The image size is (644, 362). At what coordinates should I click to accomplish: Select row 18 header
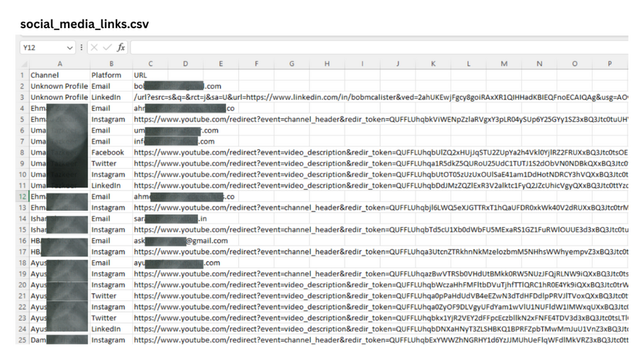coord(22,263)
